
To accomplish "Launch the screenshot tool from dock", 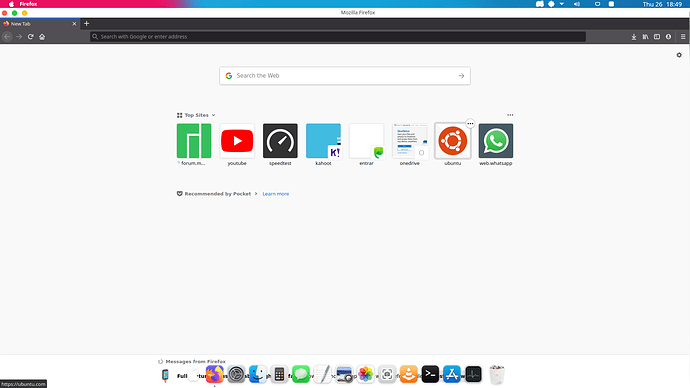I will (387, 374).
